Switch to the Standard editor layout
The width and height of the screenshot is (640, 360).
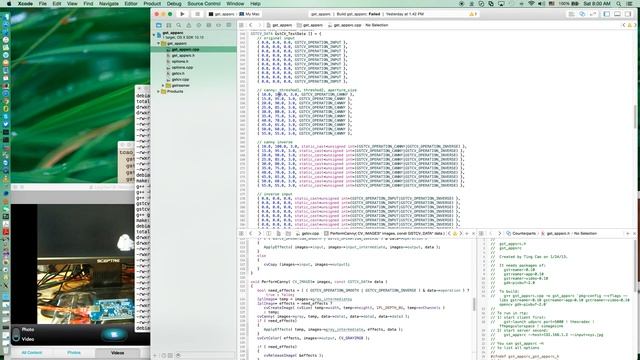click(571, 14)
